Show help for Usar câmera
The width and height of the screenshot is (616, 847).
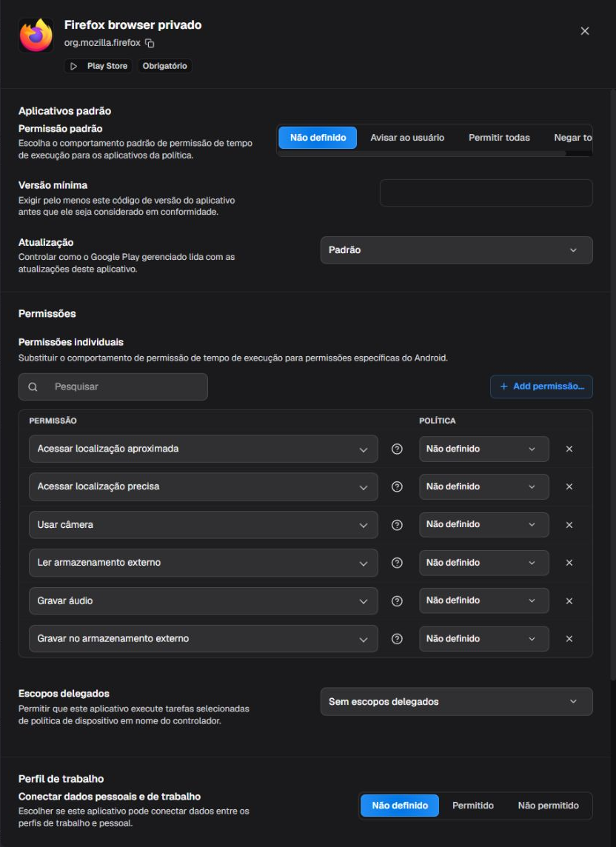coord(397,524)
